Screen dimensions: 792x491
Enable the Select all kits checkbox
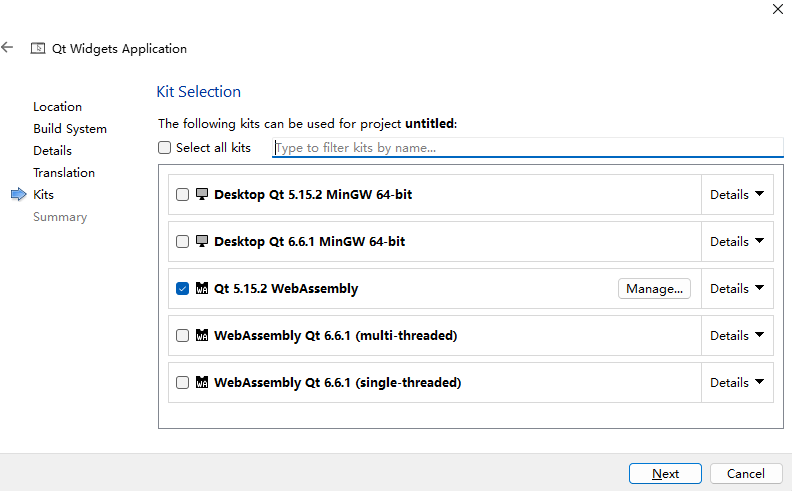coord(165,148)
